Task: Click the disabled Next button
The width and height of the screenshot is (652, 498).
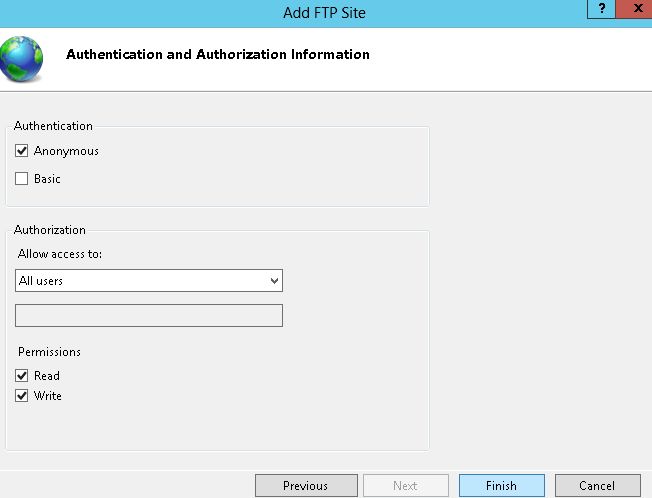Action: [x=405, y=486]
